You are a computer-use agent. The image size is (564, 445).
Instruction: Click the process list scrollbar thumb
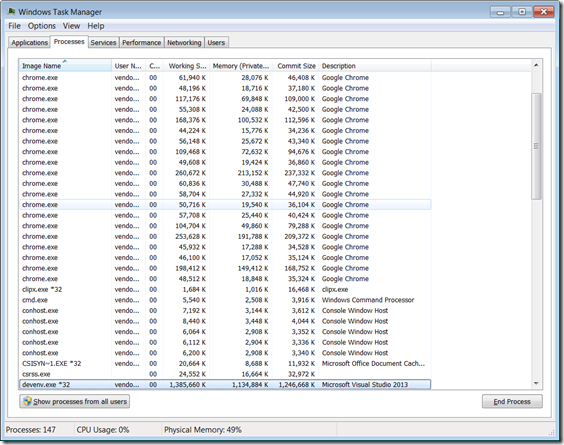tap(536, 146)
